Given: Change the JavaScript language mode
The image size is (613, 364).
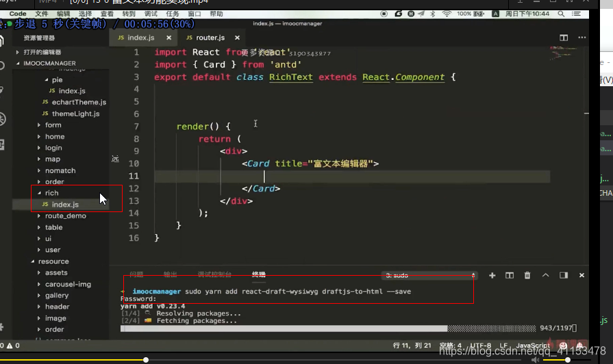Looking at the screenshot, I should tap(533, 346).
